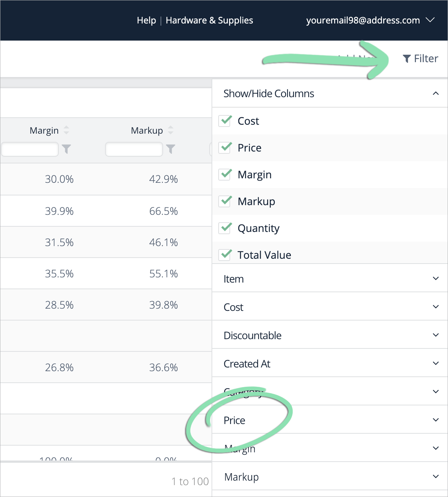Viewport: 448px width, 497px height.
Task: Sort by the Markup column arrows
Action: [171, 130]
